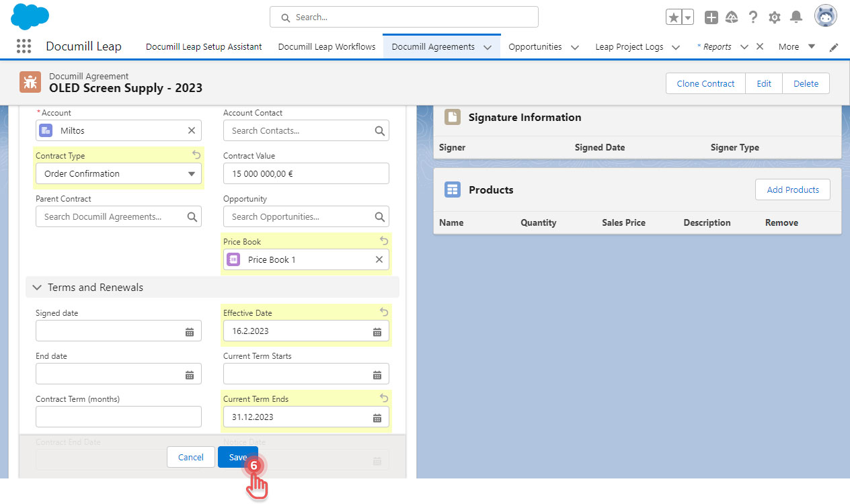
Task: Expand the Opportunities tab menu chevron
Action: tap(575, 47)
